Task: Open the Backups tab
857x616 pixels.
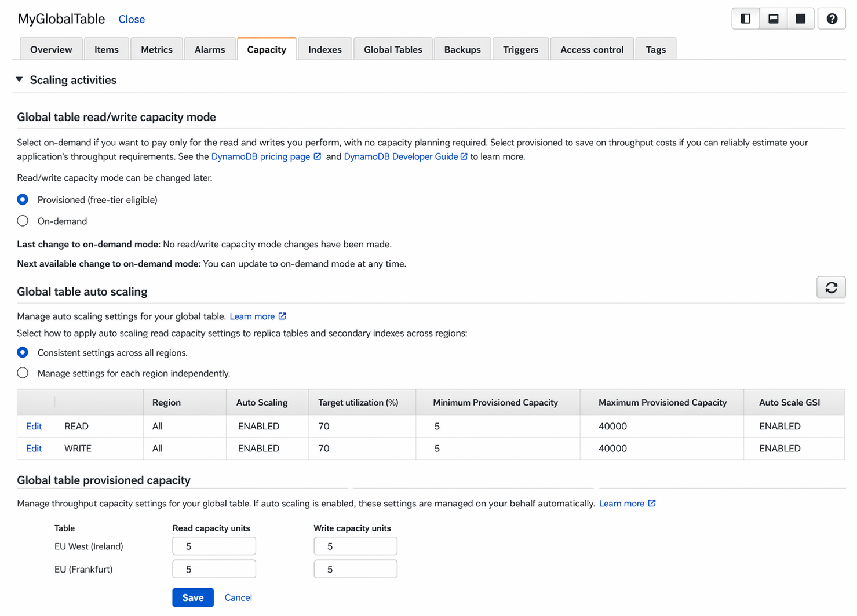Action: pyautogui.click(x=462, y=49)
